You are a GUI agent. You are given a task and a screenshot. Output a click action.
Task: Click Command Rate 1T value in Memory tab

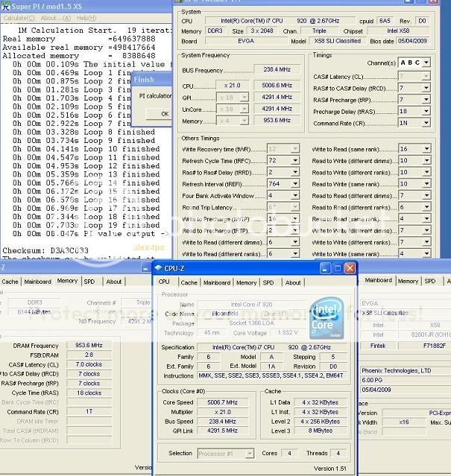(89, 412)
